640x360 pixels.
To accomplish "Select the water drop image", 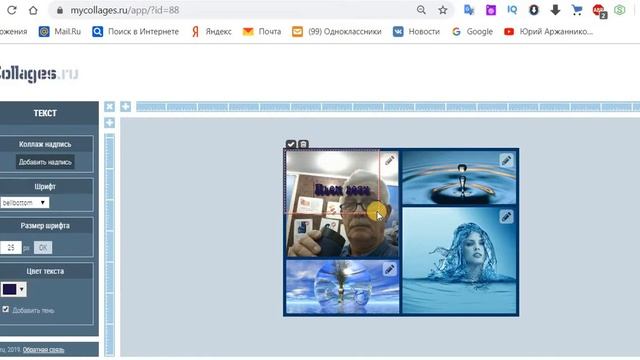I will (459, 178).
